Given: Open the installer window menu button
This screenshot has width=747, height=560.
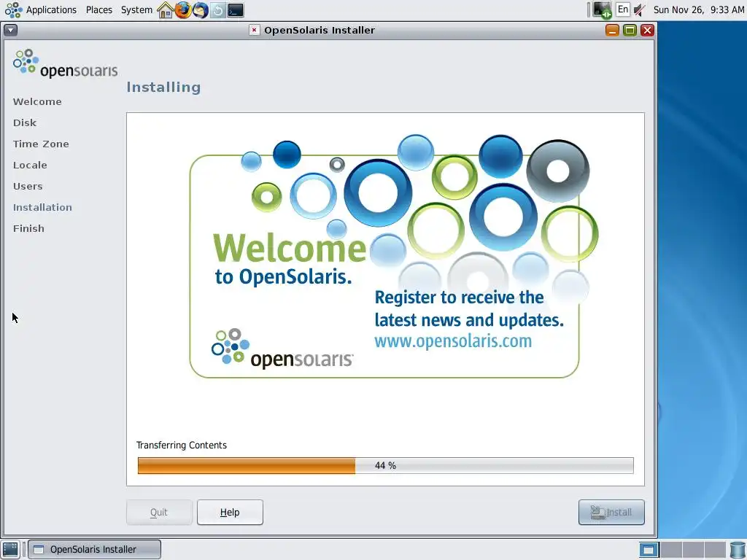Looking at the screenshot, I should coord(10,31).
